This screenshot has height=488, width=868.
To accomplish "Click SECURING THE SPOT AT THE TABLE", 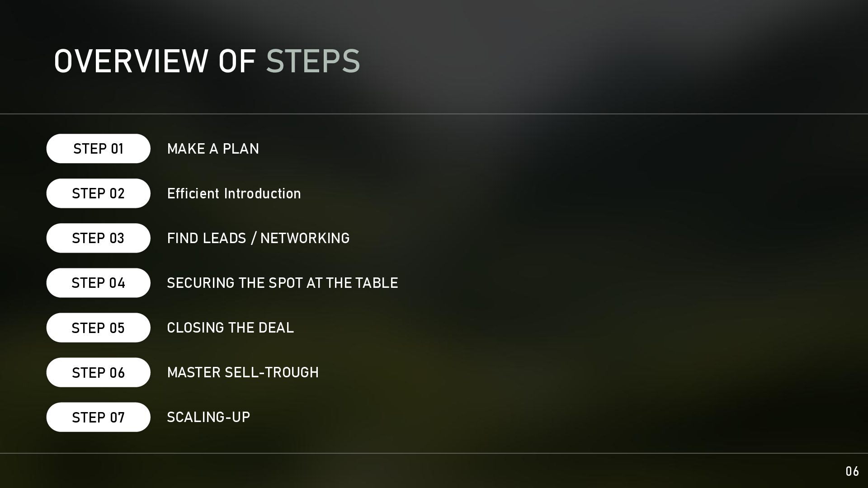I will tap(282, 283).
